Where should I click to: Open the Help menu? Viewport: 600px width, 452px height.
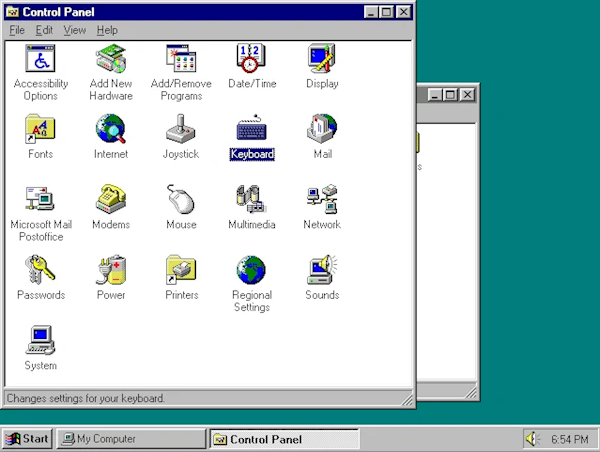coord(107,30)
